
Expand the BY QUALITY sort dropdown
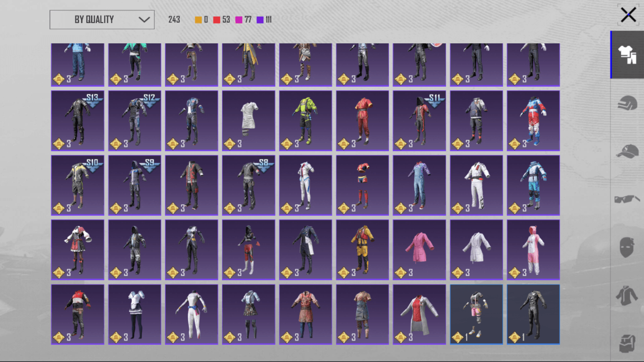102,19
